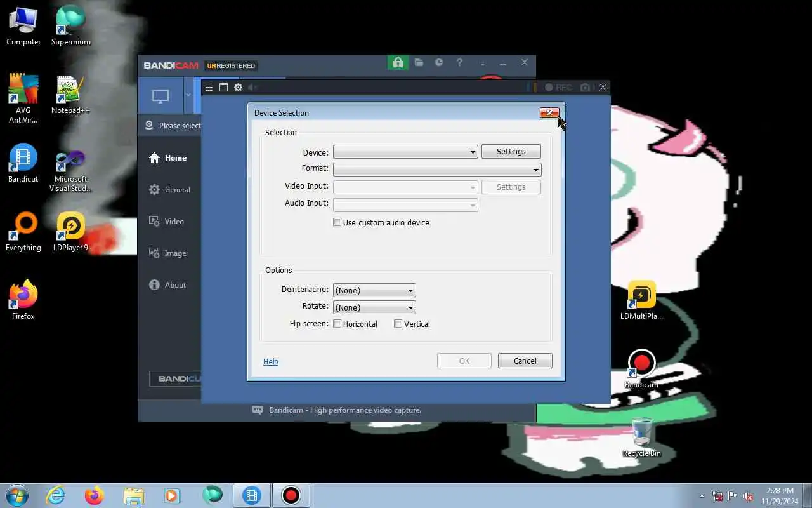Open Firefox from the taskbar

(95, 495)
